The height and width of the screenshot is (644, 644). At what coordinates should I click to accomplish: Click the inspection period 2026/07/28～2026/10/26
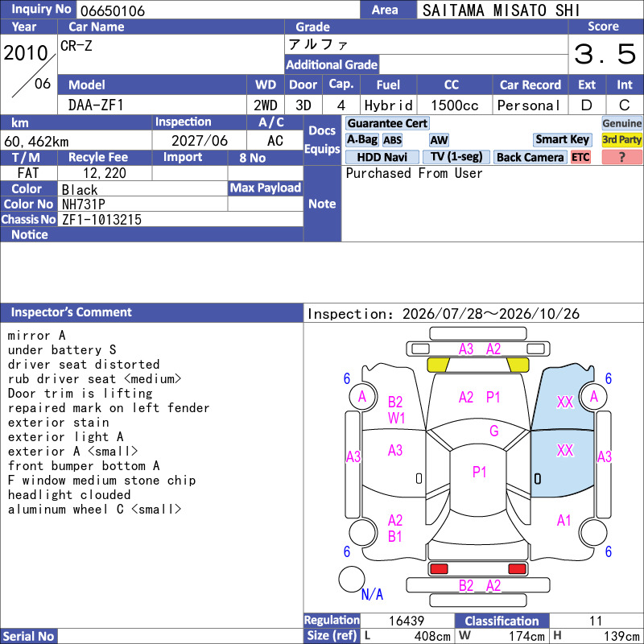coord(491,314)
